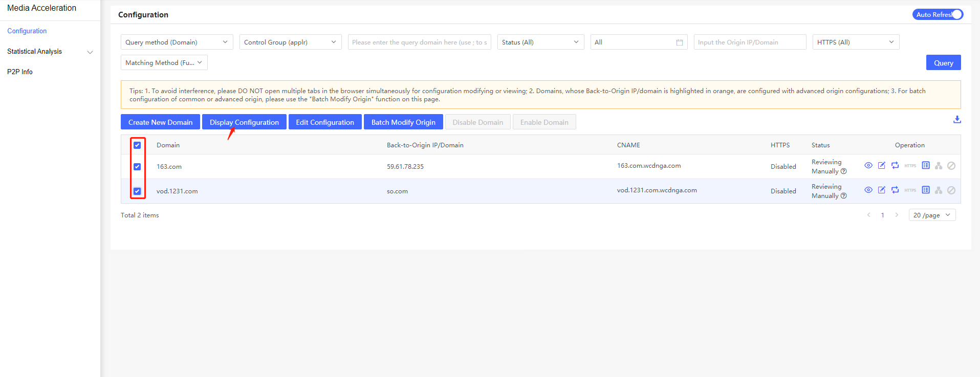Select Configuration in the sidebar
Viewport: 980px width, 377px height.
coord(27,31)
